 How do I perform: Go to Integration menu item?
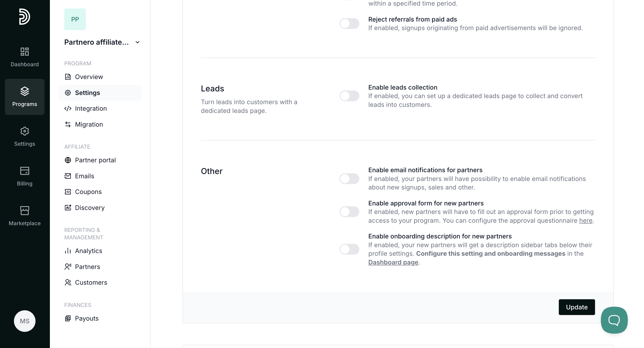pyautogui.click(x=91, y=108)
